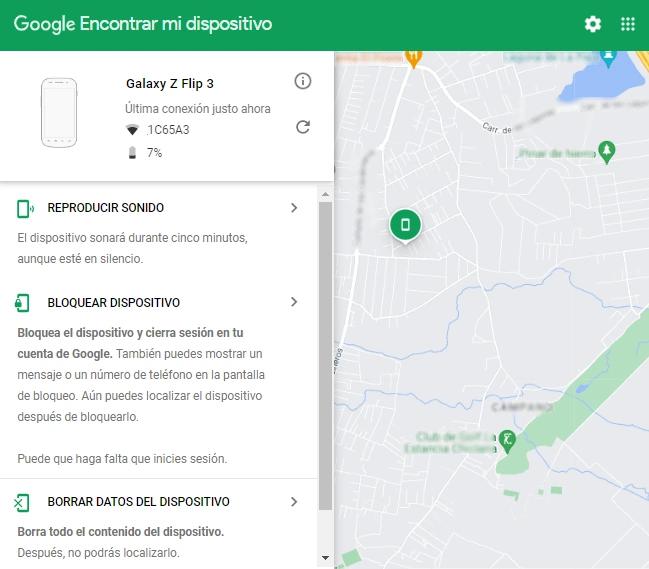This screenshot has width=649, height=569.
Task: Open the Google apps grid
Action: point(628,24)
